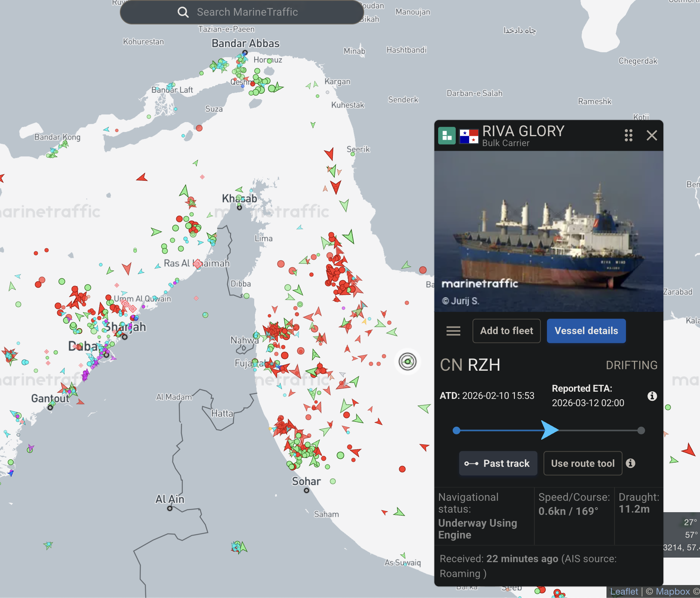
Task: Click the CN RZH destination text
Action: [470, 365]
